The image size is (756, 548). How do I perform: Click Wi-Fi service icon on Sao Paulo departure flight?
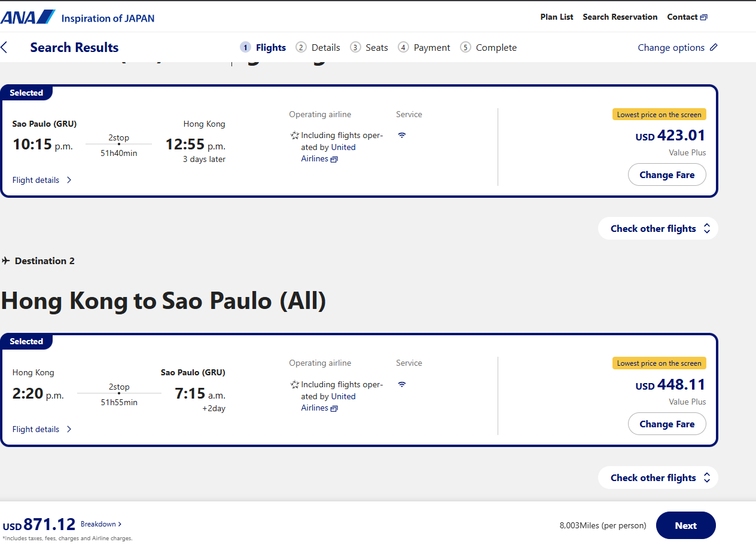402,135
